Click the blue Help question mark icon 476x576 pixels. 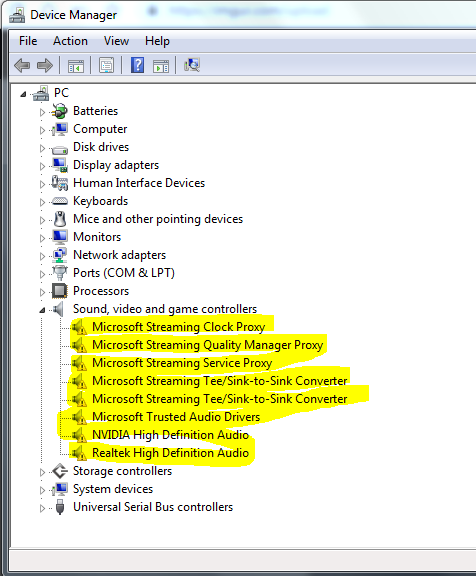click(137, 65)
